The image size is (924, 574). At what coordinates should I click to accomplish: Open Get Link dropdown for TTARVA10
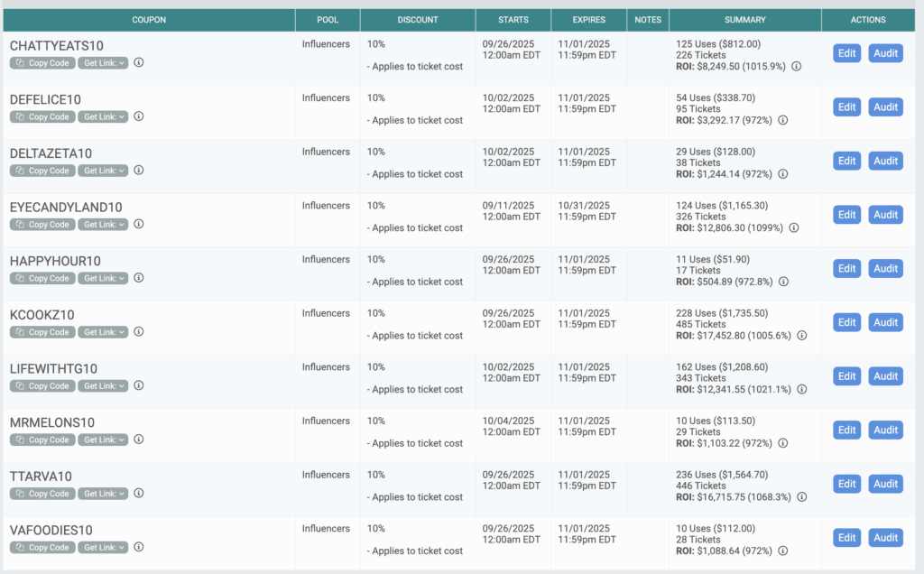click(x=103, y=494)
